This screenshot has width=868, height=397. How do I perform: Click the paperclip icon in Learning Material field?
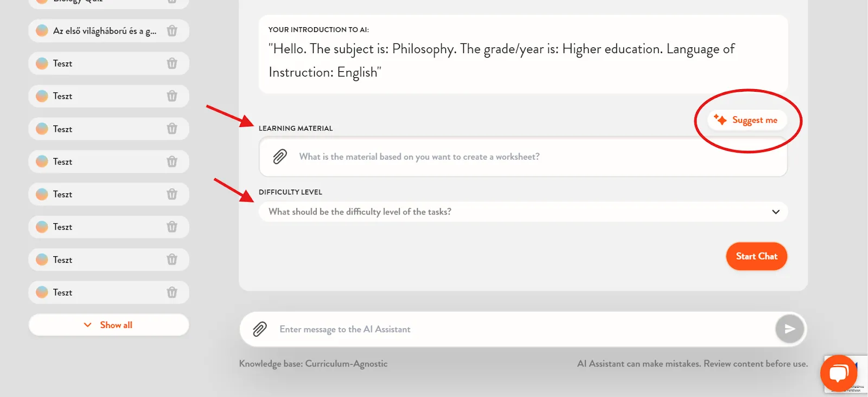click(280, 156)
